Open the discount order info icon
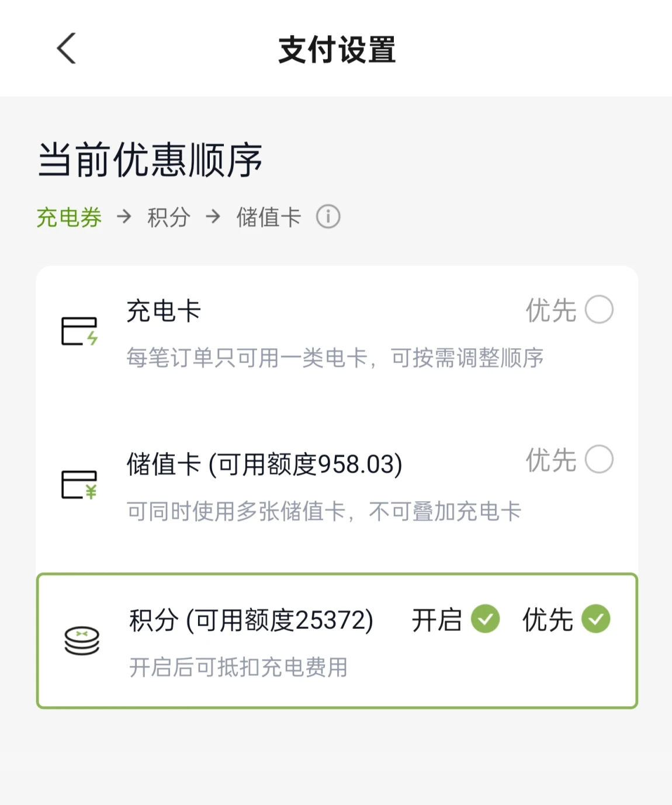Screen dimensions: 672x805 coord(328,217)
